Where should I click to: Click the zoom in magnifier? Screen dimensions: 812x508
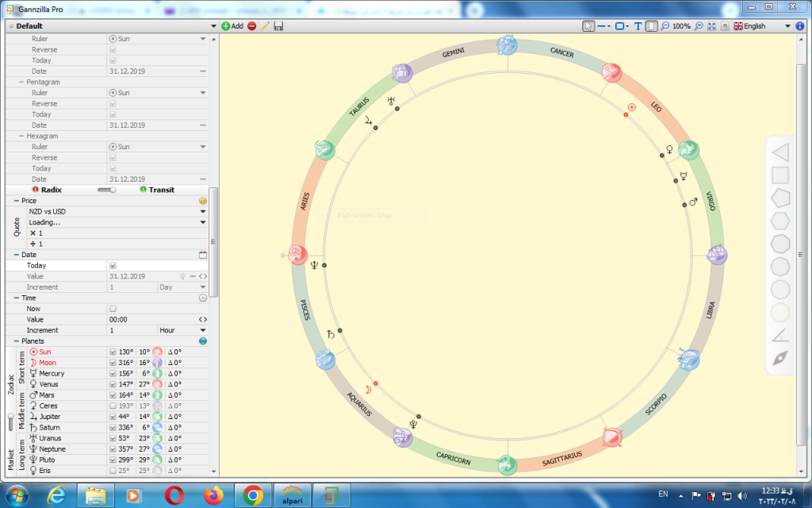click(699, 26)
